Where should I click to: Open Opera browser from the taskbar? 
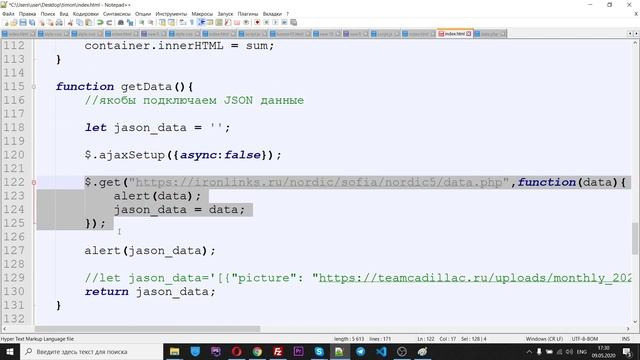[236, 351]
